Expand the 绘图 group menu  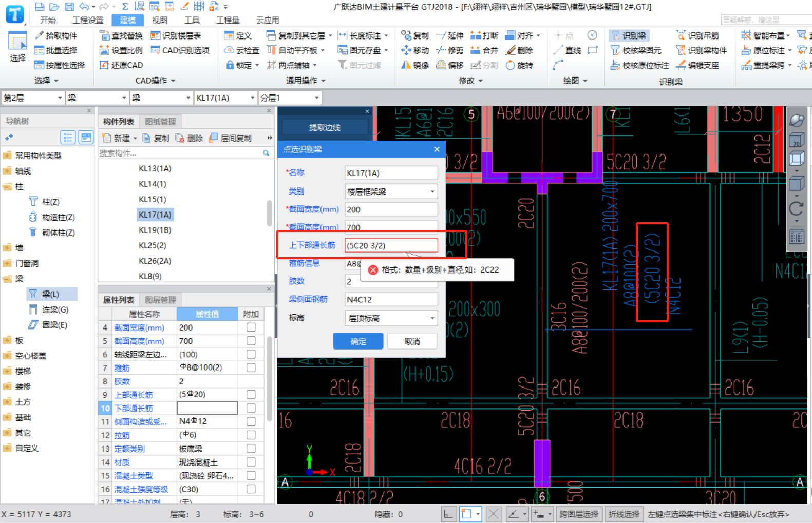coord(575,81)
